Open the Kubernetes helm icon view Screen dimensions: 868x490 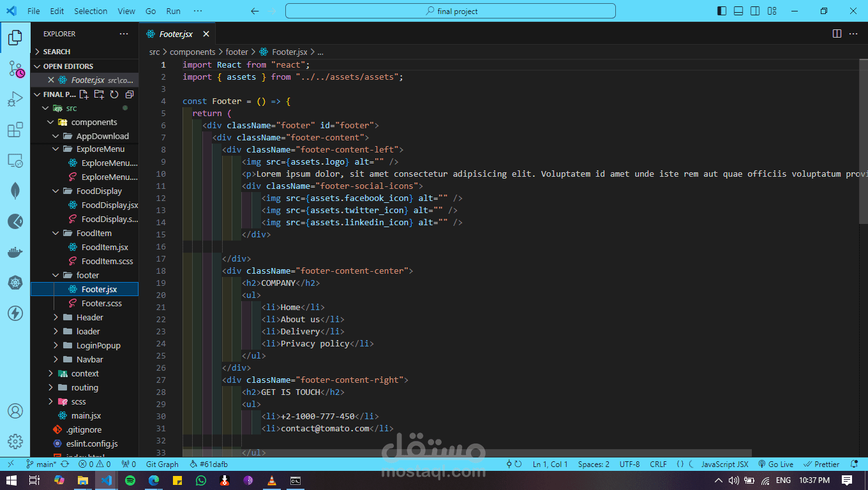pyautogui.click(x=15, y=283)
